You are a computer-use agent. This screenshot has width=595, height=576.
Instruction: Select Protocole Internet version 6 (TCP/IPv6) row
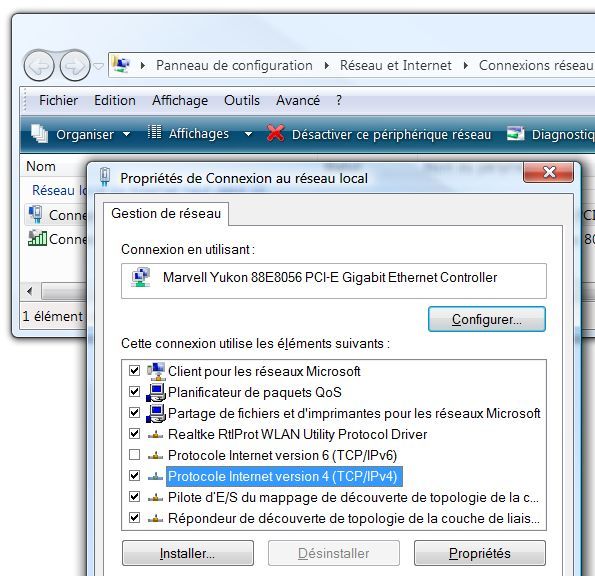pyautogui.click(x=282, y=455)
